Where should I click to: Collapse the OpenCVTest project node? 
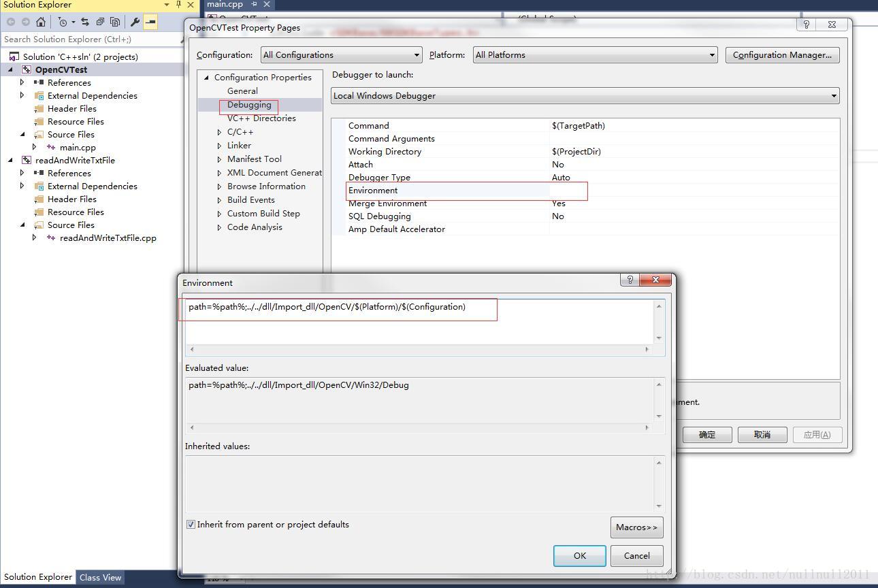10,69
